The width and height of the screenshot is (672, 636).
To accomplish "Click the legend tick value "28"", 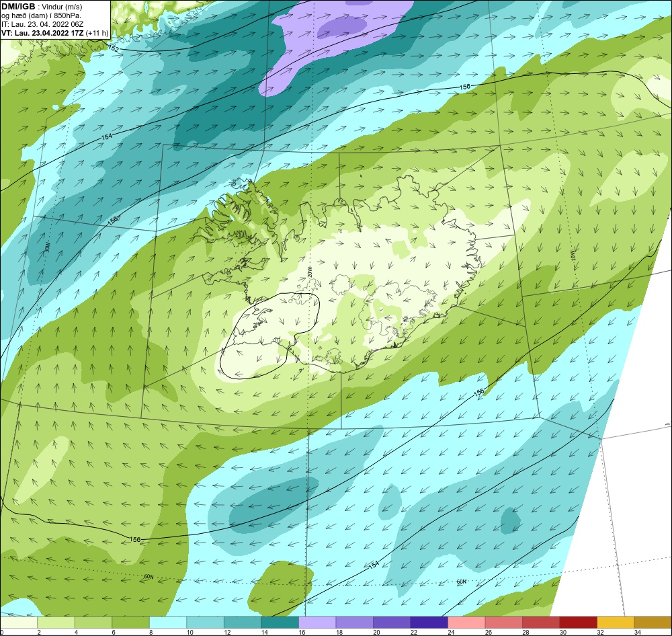I will [526, 632].
